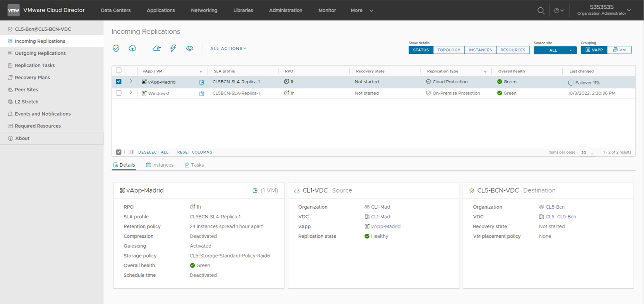Open Libraries menu

point(243,10)
